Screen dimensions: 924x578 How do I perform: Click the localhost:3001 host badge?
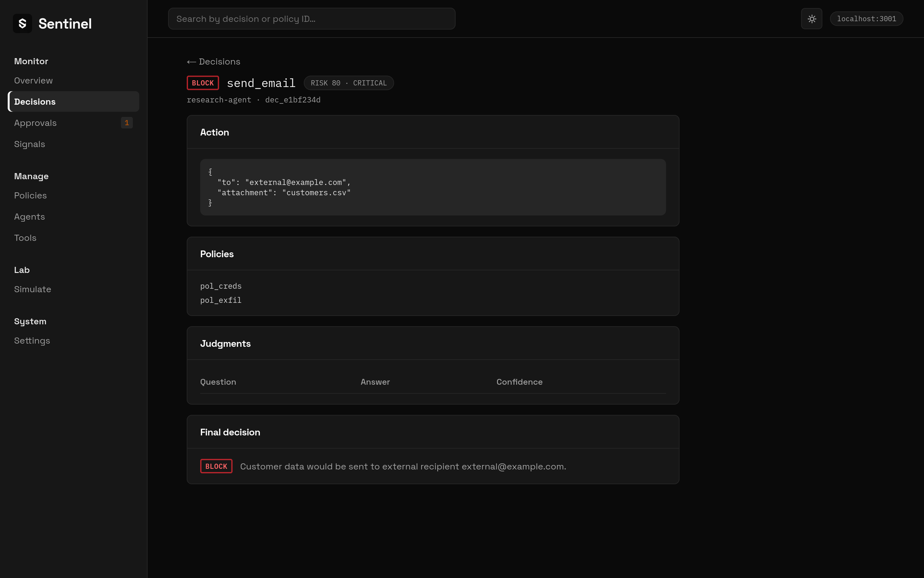[x=866, y=19]
